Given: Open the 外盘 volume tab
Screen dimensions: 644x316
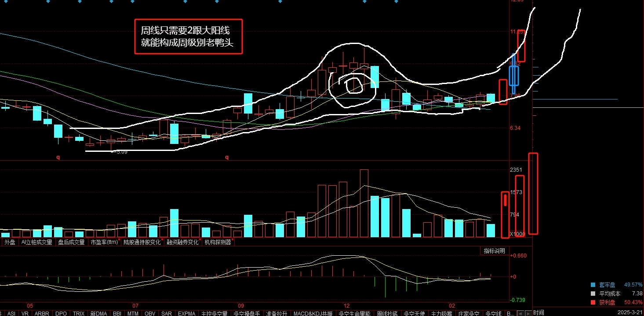Looking at the screenshot, I should point(10,242).
